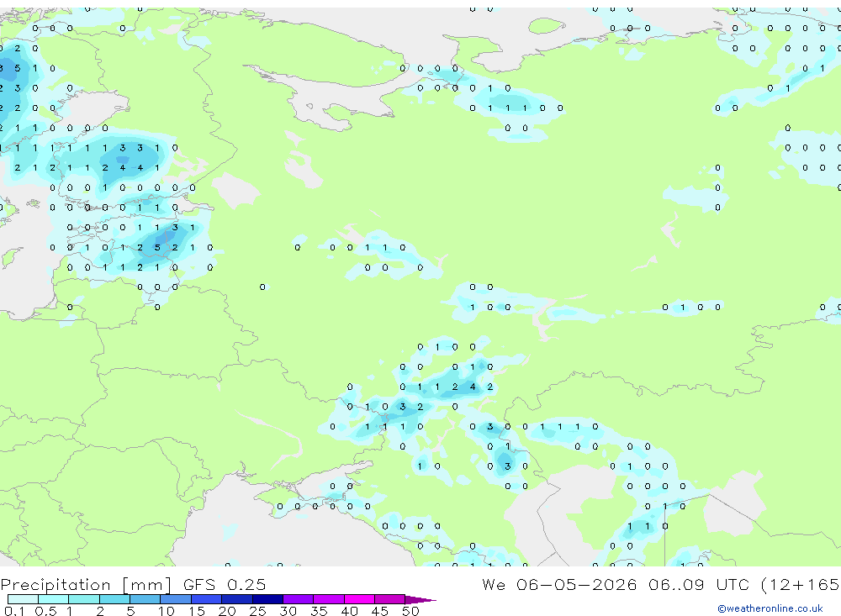
Task: Click the 35 to 40 mm legend swatch
Action: coord(329,599)
